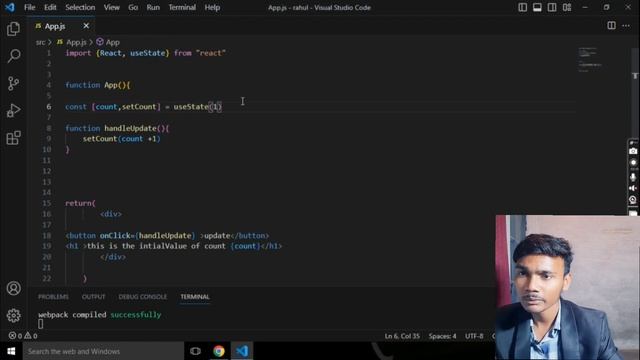Expand the src breadcrumb folder
640x360 pixels.
40,42
